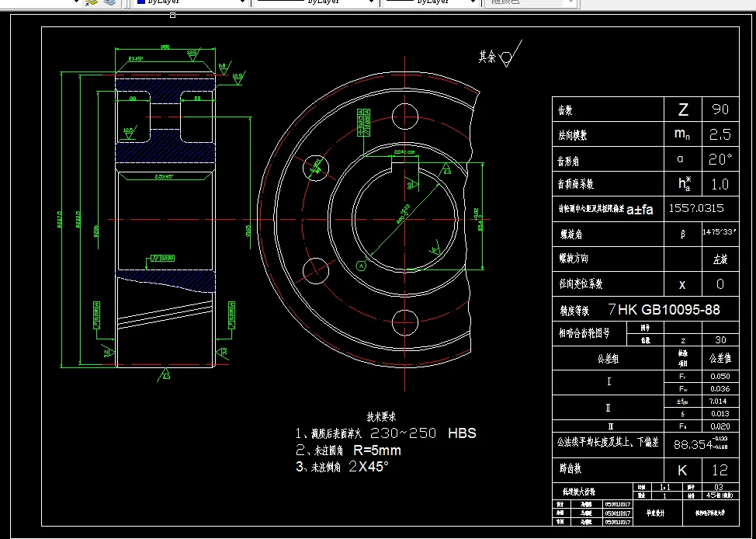756x539 pixels.
Task: Click the Make Object's Layer Current icon
Action: 91,2
